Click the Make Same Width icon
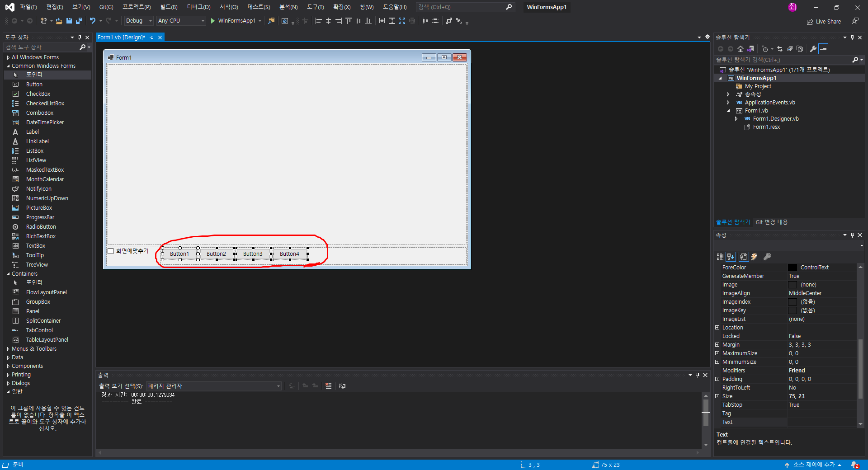Screen dimensions: 868x470 (x=382, y=21)
